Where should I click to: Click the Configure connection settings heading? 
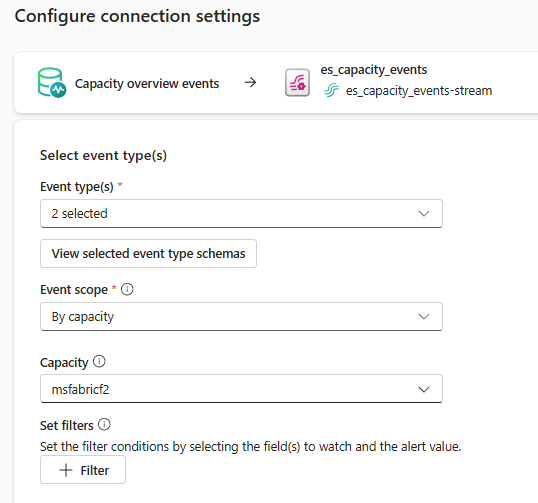pyautogui.click(x=137, y=16)
